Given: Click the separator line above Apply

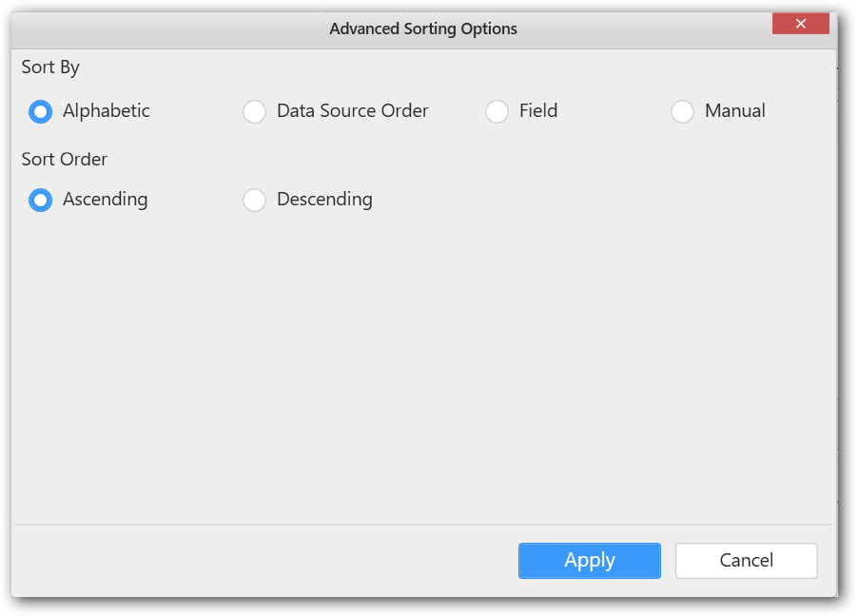Looking at the screenshot, I should 423,524.
